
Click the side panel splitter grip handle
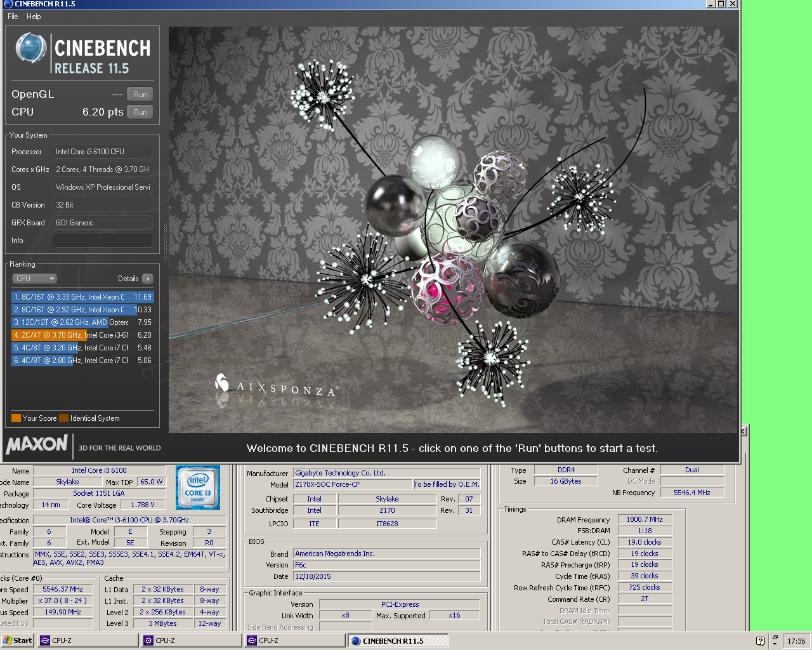pos(165,241)
